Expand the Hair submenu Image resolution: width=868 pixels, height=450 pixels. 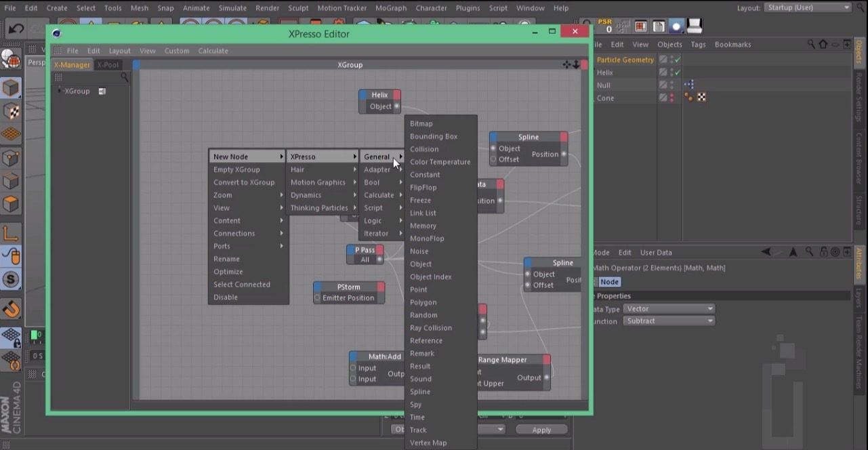pos(323,169)
